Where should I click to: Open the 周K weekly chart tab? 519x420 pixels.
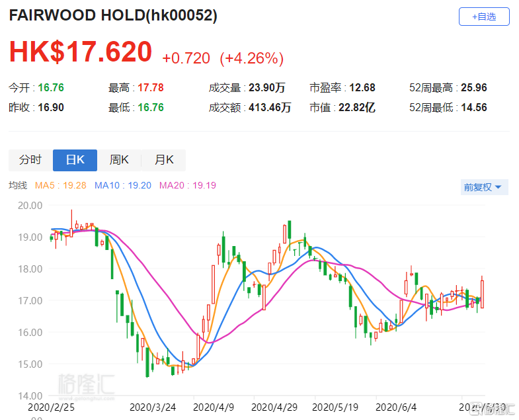coord(119,160)
